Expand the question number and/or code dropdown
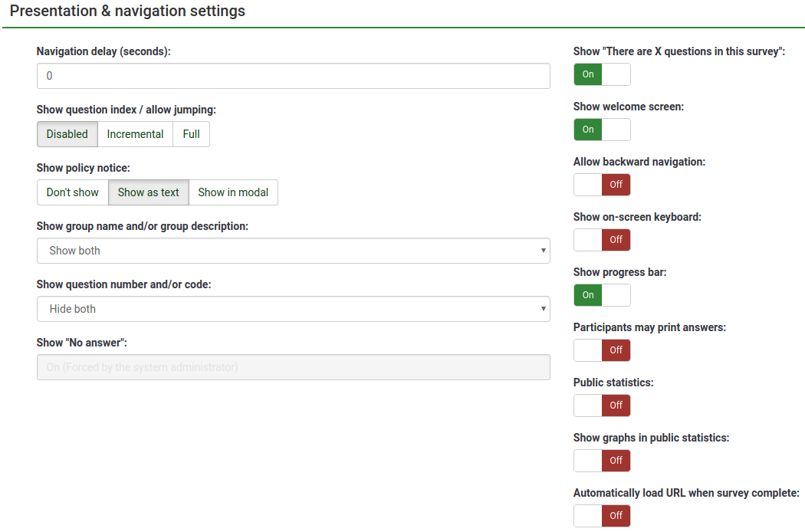This screenshot has width=805, height=532. click(x=293, y=309)
